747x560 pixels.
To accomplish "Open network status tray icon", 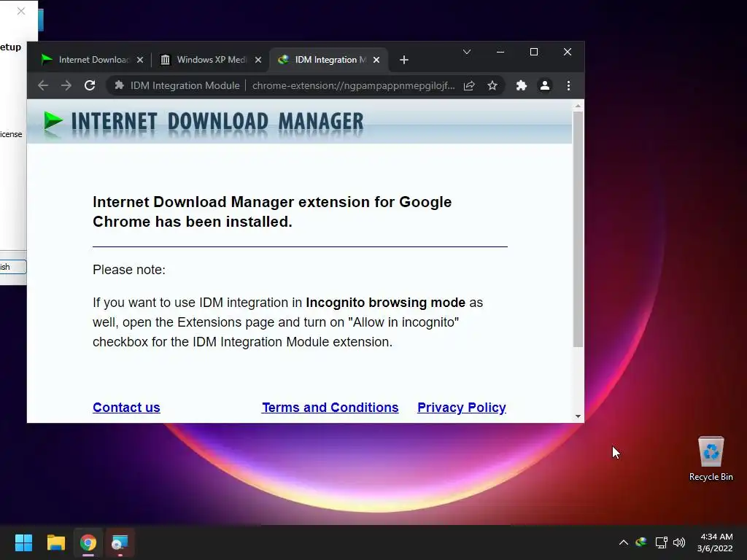I will tap(661, 542).
